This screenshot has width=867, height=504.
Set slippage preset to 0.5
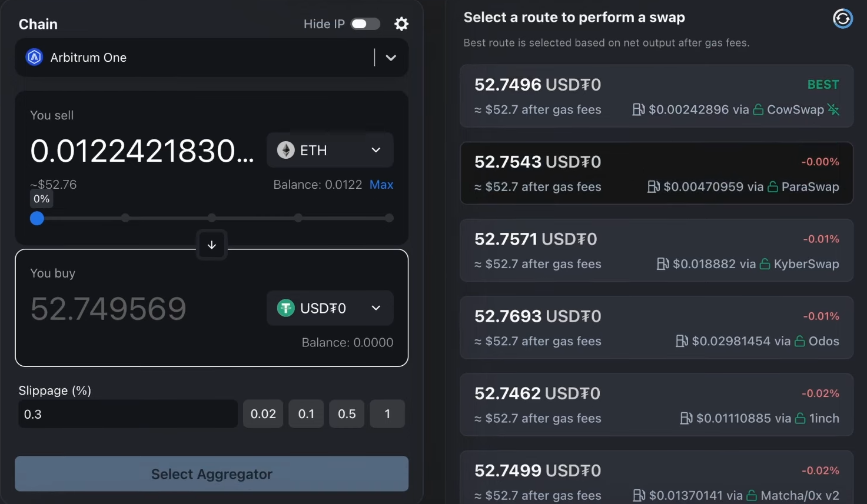(x=347, y=414)
